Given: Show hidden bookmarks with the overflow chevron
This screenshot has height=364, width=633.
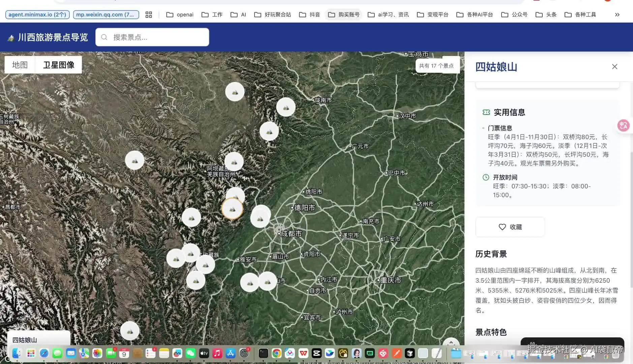Looking at the screenshot, I should pos(617,14).
